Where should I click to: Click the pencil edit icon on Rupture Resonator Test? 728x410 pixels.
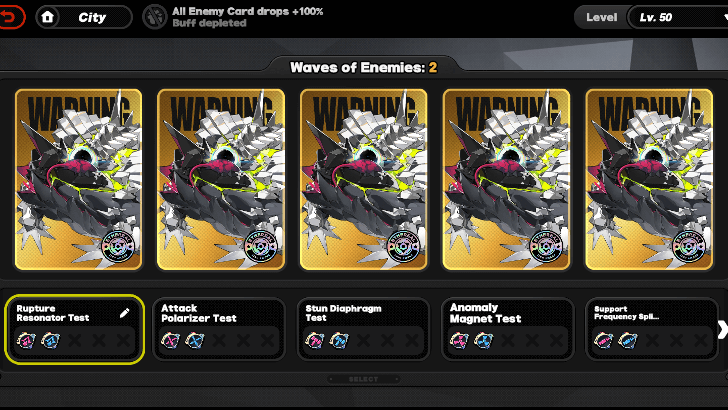pyautogui.click(x=124, y=313)
